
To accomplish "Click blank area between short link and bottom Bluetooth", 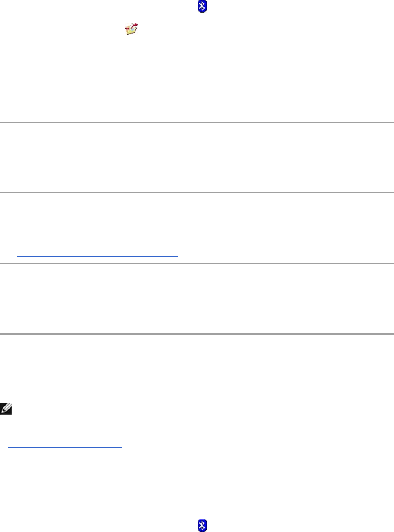I will click(x=197, y=484).
